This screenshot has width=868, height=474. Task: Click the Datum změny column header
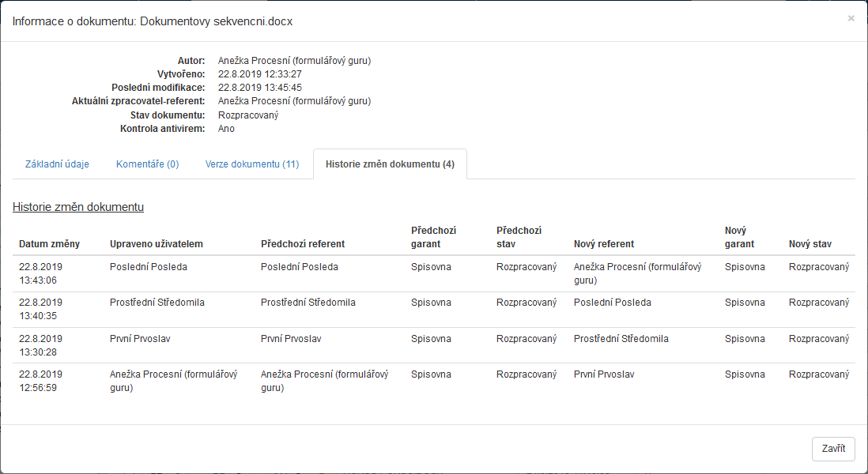point(49,244)
